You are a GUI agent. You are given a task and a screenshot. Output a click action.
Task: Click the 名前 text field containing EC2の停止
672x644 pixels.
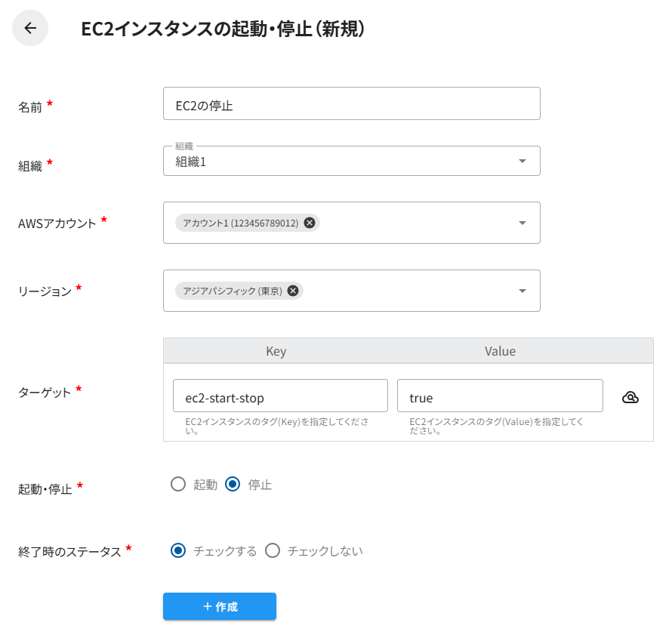point(351,104)
